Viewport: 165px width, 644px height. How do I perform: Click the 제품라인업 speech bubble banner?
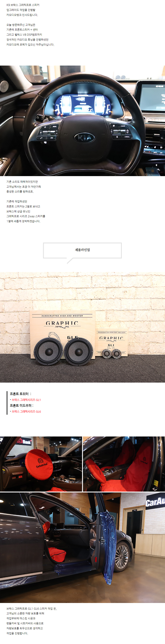click(x=82, y=250)
